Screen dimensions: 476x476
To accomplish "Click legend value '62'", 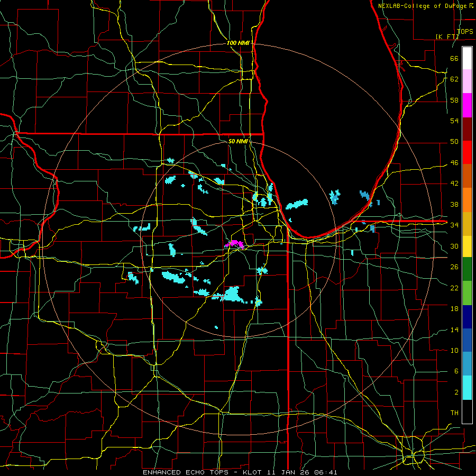I will tap(454, 79).
